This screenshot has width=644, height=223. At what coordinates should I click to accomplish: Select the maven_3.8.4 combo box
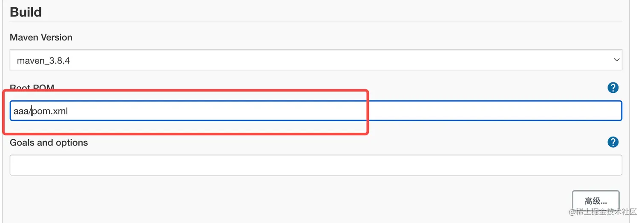[x=315, y=60]
